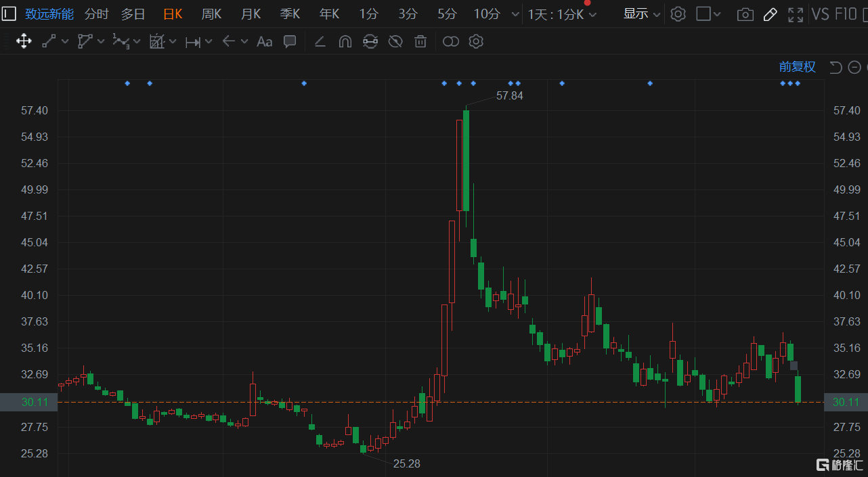Click the zoom-out minus circle icon
This screenshot has width=868, height=477.
(854, 67)
